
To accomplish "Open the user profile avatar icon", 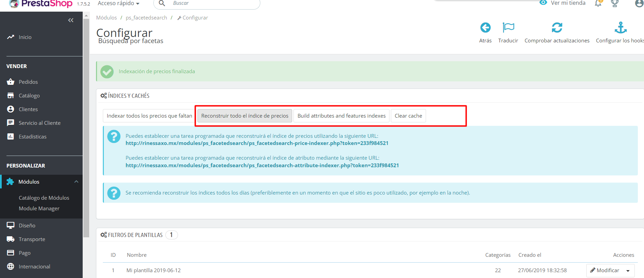I will [x=639, y=3].
